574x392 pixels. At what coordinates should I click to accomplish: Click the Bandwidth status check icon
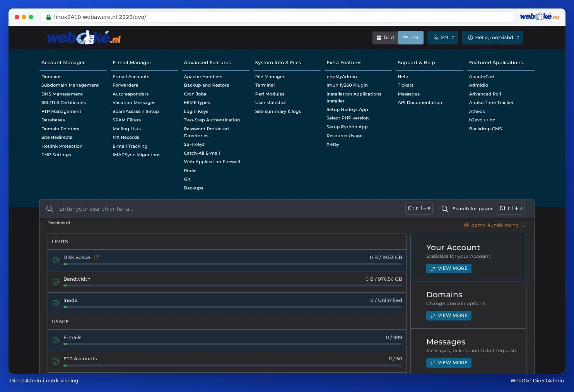pos(56,282)
